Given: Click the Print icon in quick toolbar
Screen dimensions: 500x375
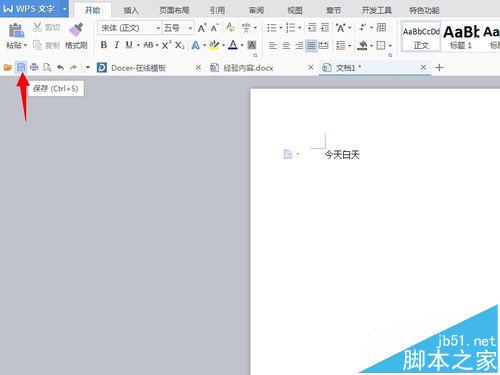Looking at the screenshot, I should [x=34, y=68].
